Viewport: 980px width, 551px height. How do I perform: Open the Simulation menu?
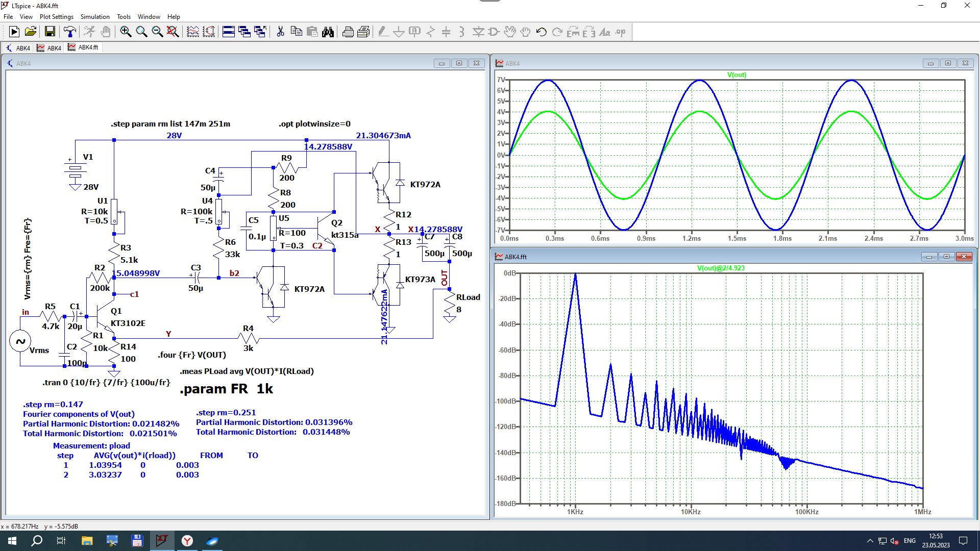(95, 17)
